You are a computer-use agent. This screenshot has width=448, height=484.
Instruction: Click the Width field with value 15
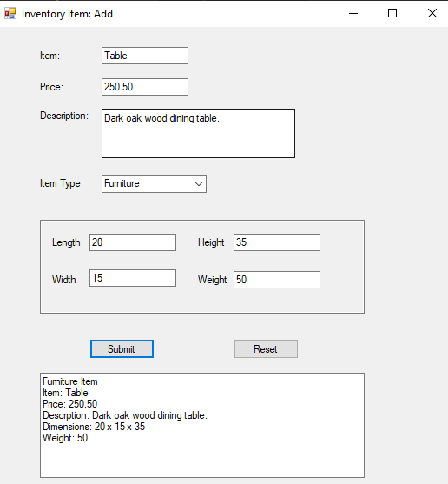[133, 278]
